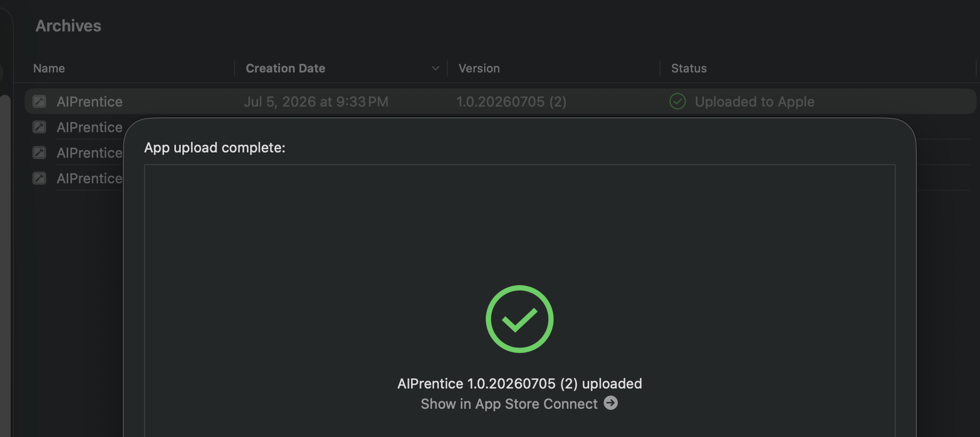
Task: Click the archive icon of the fourth AIPrentice row
Action: [39, 178]
